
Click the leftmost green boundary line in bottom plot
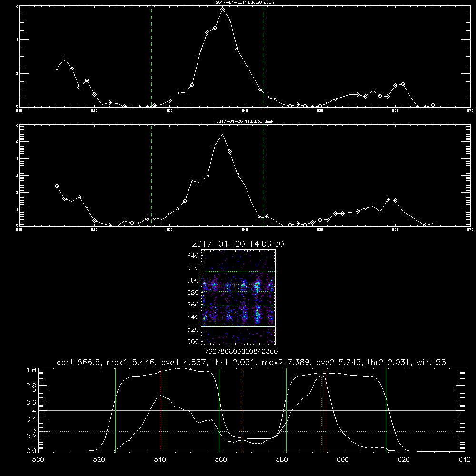click(115, 410)
